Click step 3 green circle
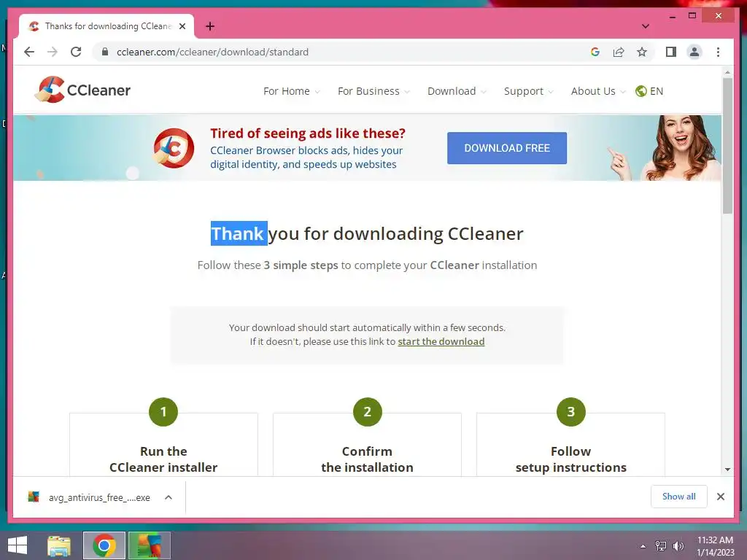747x560 pixels. click(x=570, y=412)
